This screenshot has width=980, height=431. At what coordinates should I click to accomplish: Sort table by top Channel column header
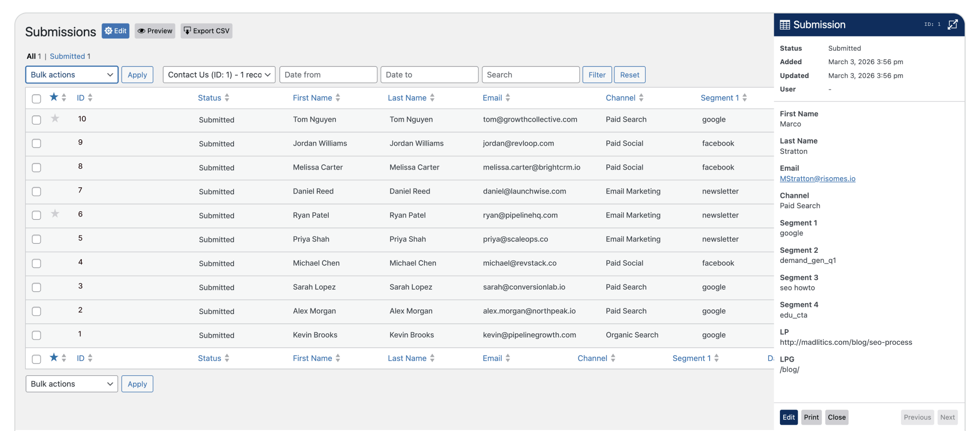pos(621,98)
